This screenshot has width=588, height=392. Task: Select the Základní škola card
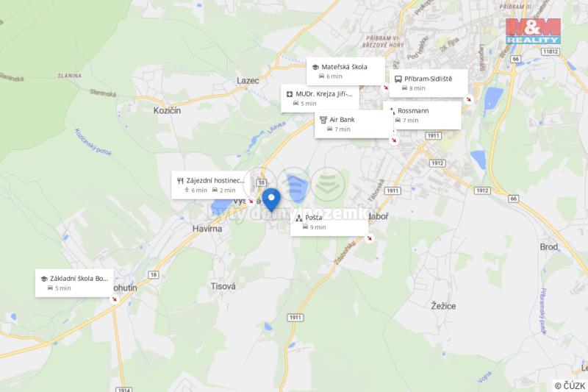pyautogui.click(x=74, y=283)
